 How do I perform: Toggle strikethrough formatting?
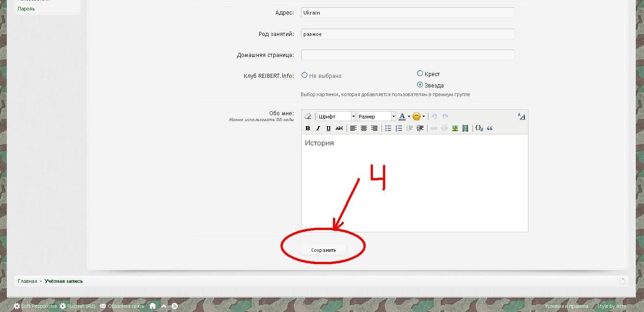click(x=339, y=128)
